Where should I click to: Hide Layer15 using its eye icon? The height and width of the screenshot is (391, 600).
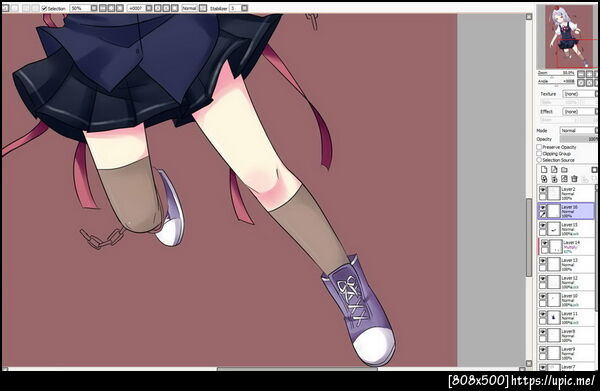click(543, 225)
